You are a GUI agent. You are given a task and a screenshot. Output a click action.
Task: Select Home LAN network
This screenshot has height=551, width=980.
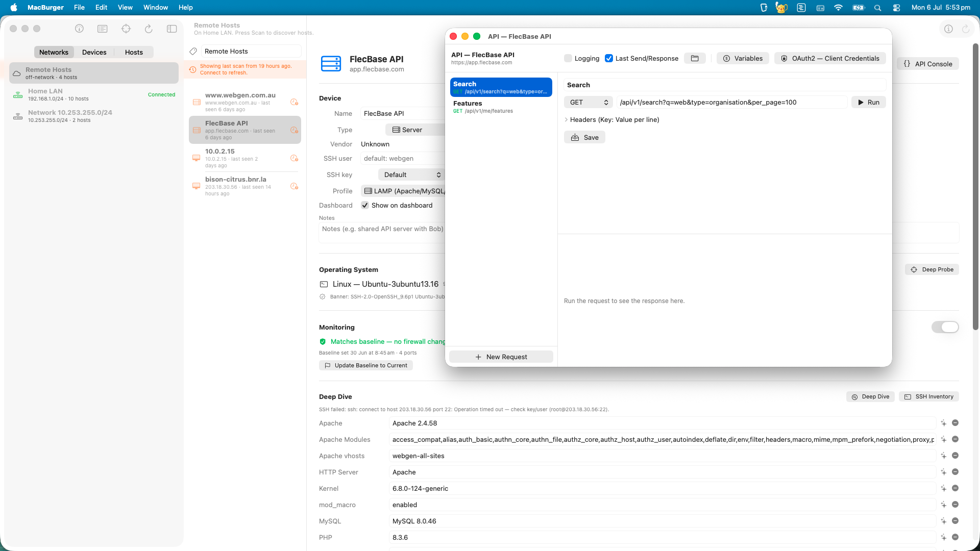point(94,94)
